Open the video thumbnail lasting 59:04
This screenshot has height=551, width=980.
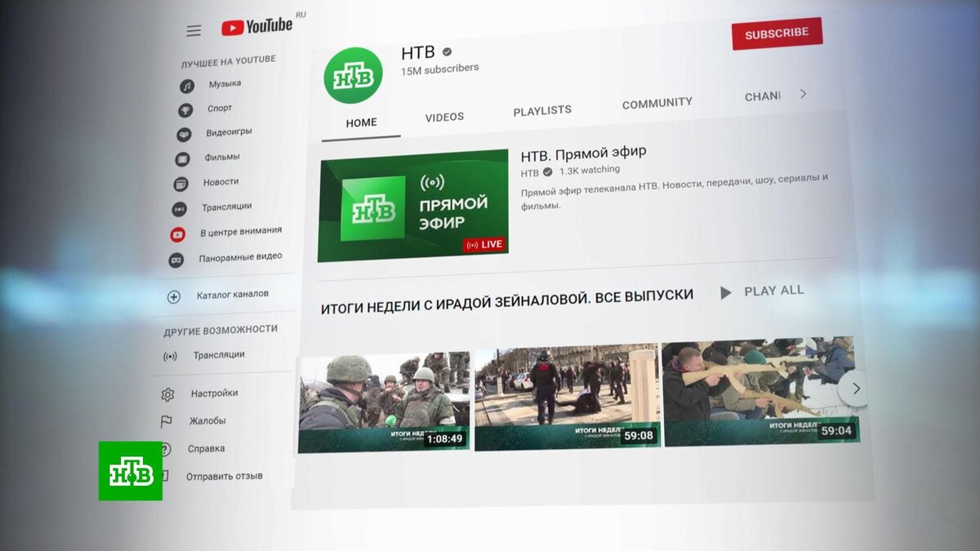click(x=760, y=392)
